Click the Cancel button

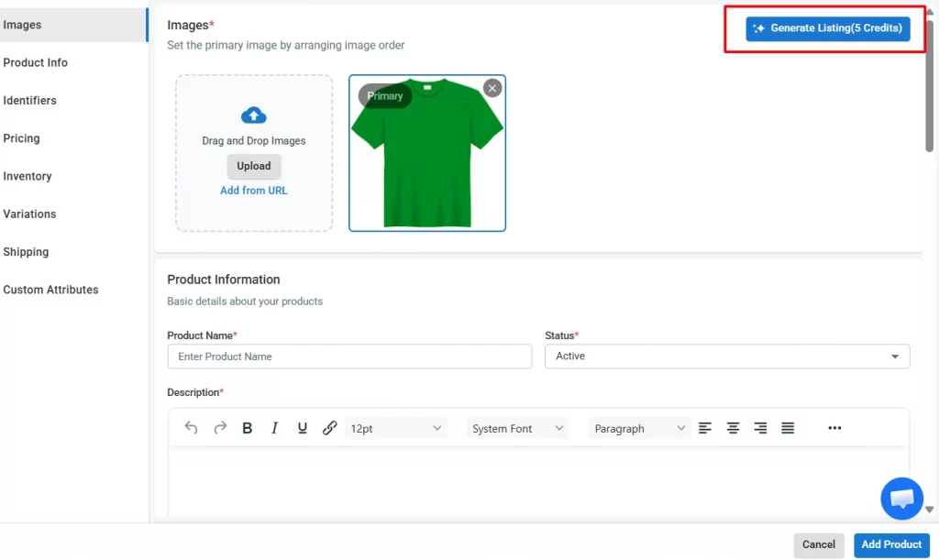(x=819, y=545)
